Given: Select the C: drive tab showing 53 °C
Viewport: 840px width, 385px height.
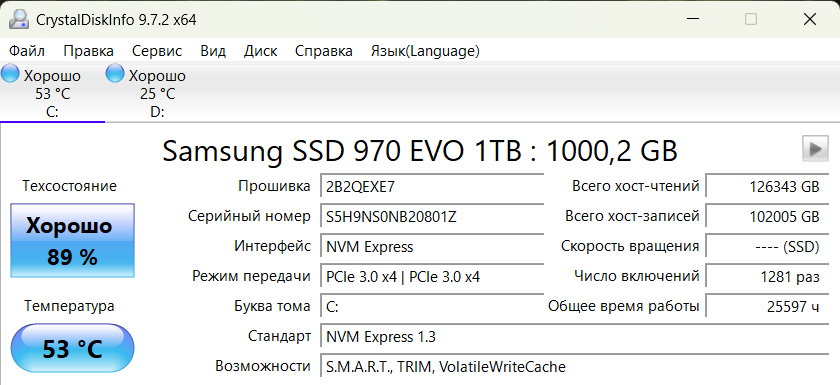Looking at the screenshot, I should point(52,93).
